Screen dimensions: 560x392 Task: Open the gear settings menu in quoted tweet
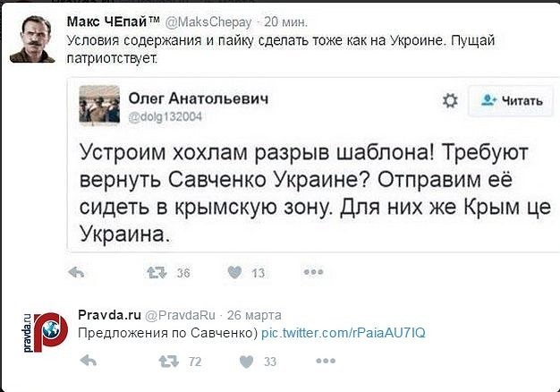(x=450, y=100)
